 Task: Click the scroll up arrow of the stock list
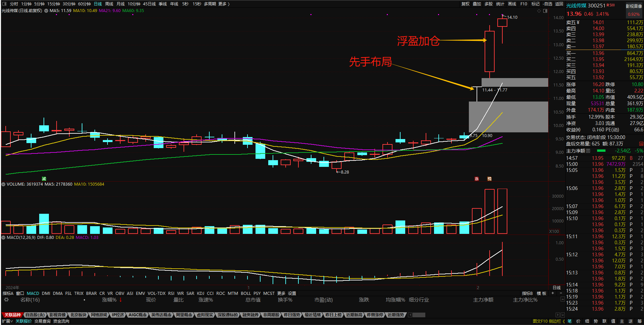(x=563, y=299)
